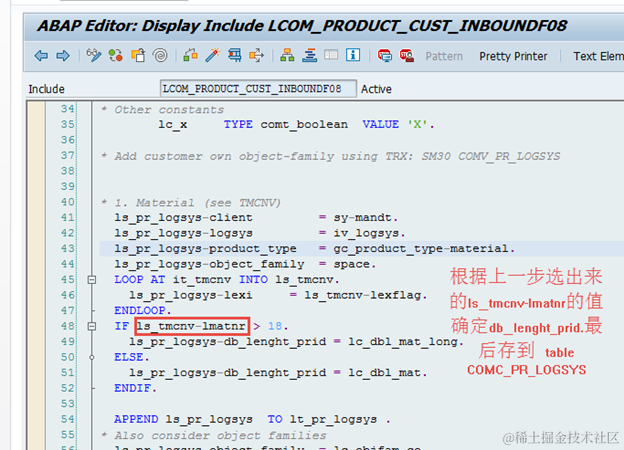
Task: Go back with the left arrow icon
Action: pyautogui.click(x=41, y=56)
